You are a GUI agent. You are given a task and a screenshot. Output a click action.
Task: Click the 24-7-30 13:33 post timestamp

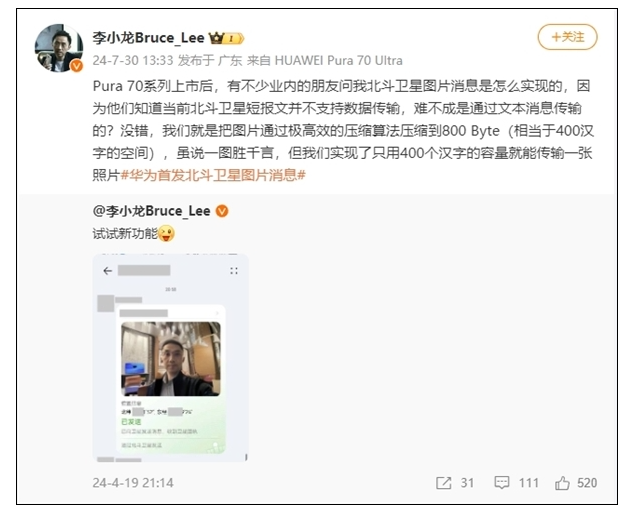point(133,60)
